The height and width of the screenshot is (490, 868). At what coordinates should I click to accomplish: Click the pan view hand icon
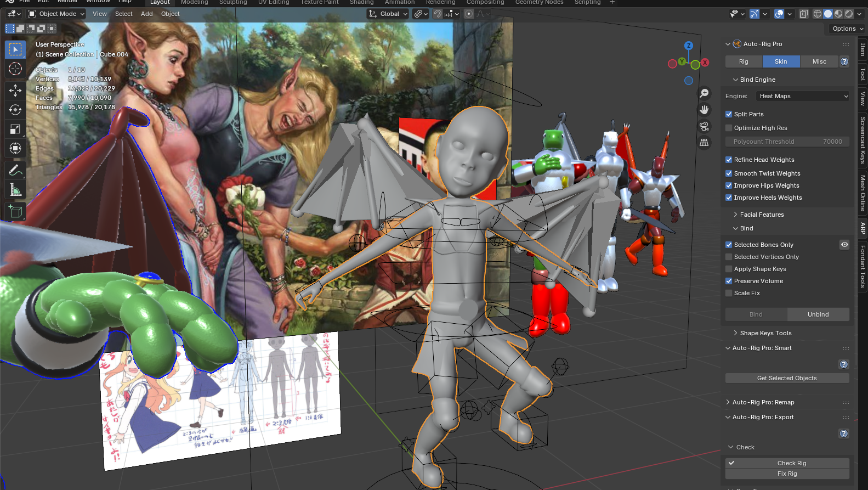point(704,110)
